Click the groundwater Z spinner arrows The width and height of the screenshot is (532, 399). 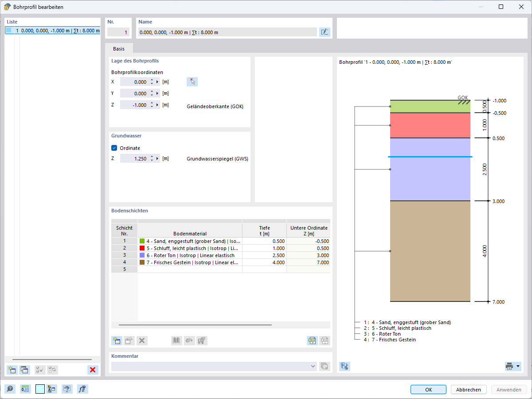152,158
